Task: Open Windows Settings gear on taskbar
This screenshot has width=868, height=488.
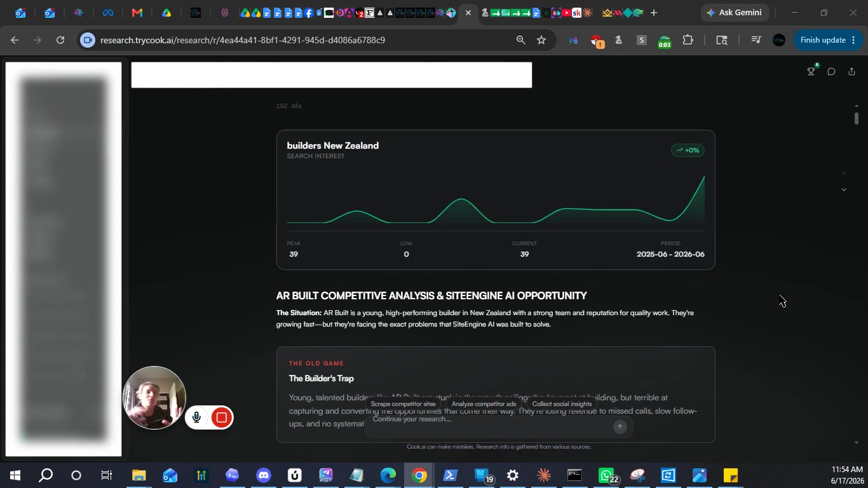Action: click(x=512, y=475)
